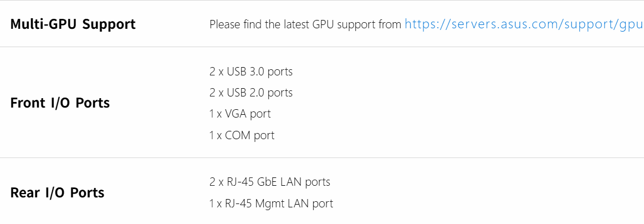Click the word "Front" in the middle heading
Image resolution: width=644 pixels, height=224 pixels.
coord(29,103)
